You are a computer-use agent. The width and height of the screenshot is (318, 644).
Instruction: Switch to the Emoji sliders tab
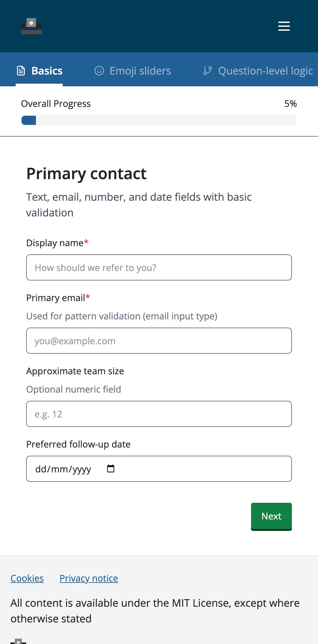(140, 71)
